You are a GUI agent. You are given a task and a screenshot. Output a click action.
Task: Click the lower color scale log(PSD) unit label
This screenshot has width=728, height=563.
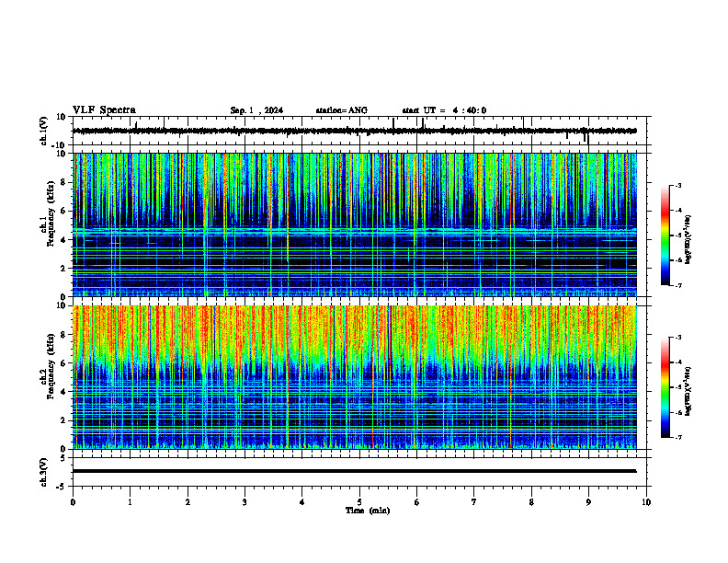click(x=688, y=391)
